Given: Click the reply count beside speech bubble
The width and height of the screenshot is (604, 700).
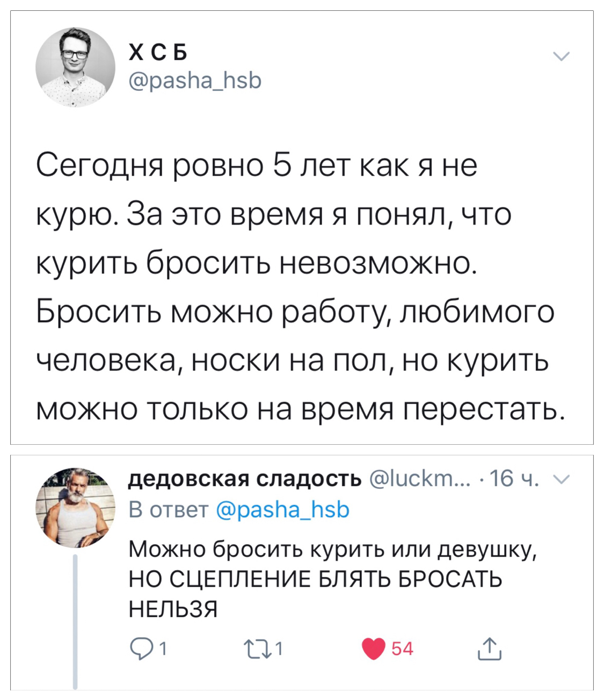Looking at the screenshot, I should click(163, 649).
